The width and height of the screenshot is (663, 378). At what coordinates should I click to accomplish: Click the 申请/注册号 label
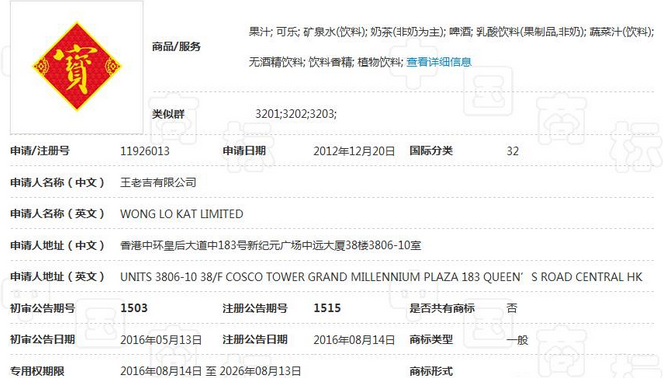40,151
